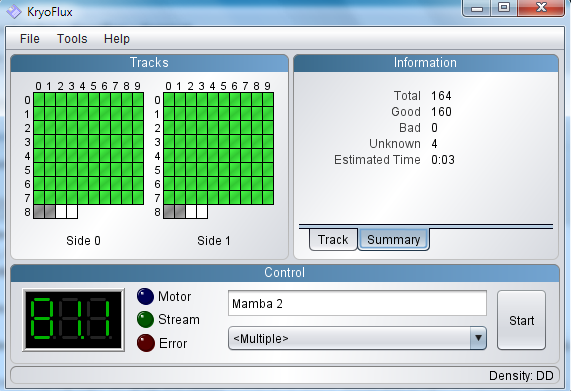Click the Good value 160
The height and width of the screenshot is (391, 571).
point(441,112)
